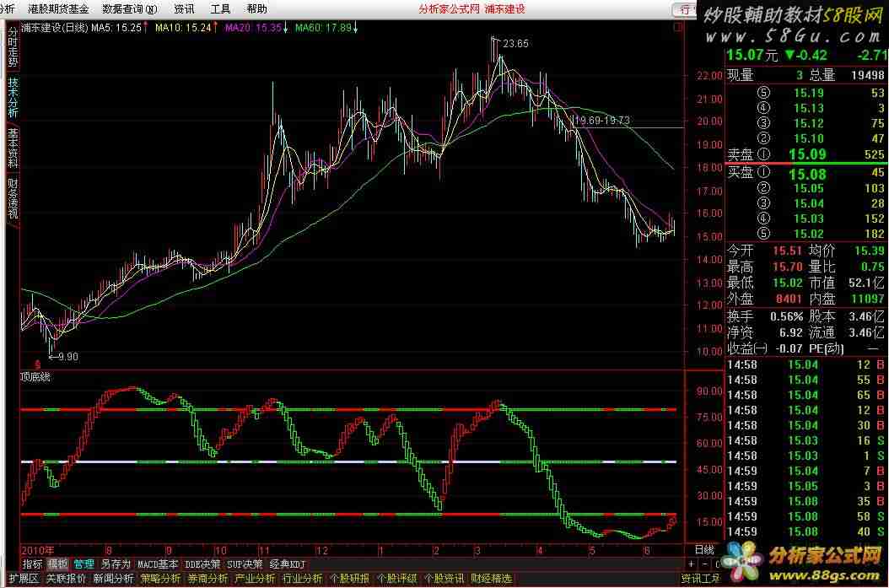The image size is (889, 588).
Task: Switch to the 分时走势 side tab
Action: 13,46
